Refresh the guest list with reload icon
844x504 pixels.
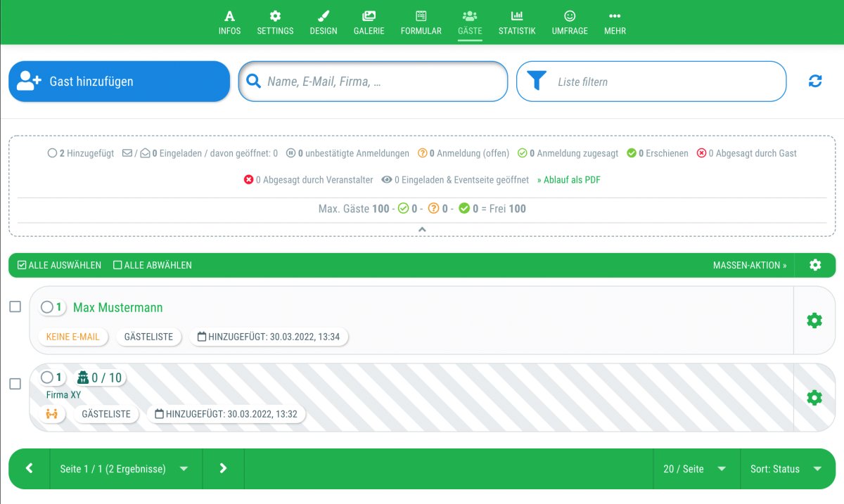pyautogui.click(x=815, y=82)
